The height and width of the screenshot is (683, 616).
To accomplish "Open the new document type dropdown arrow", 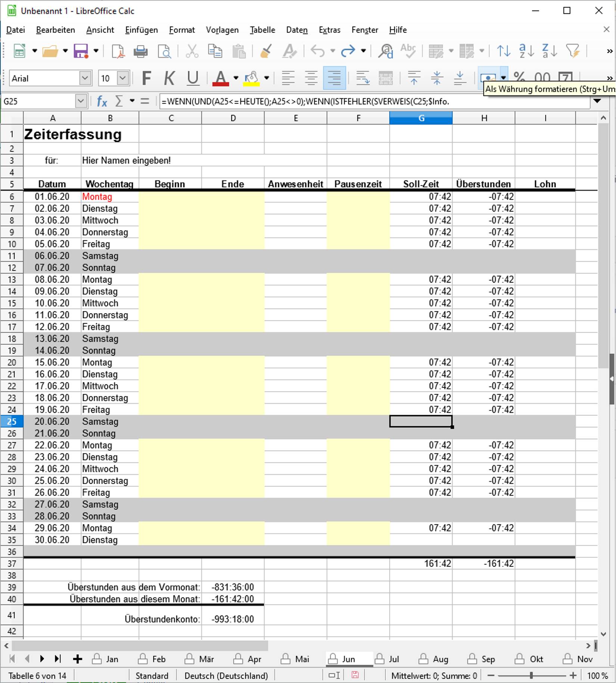I will (35, 51).
